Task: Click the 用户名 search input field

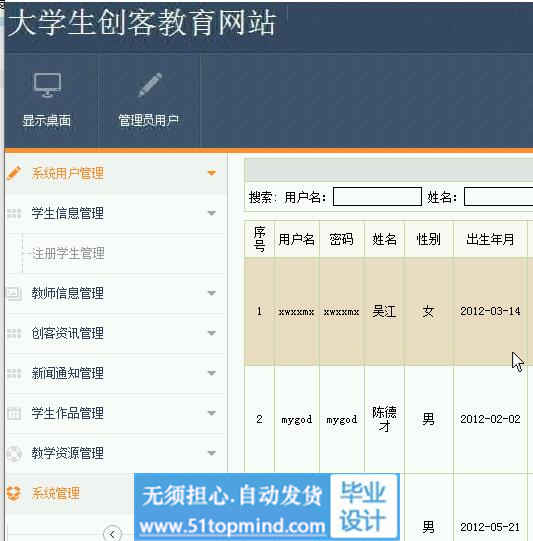Action: tap(377, 197)
